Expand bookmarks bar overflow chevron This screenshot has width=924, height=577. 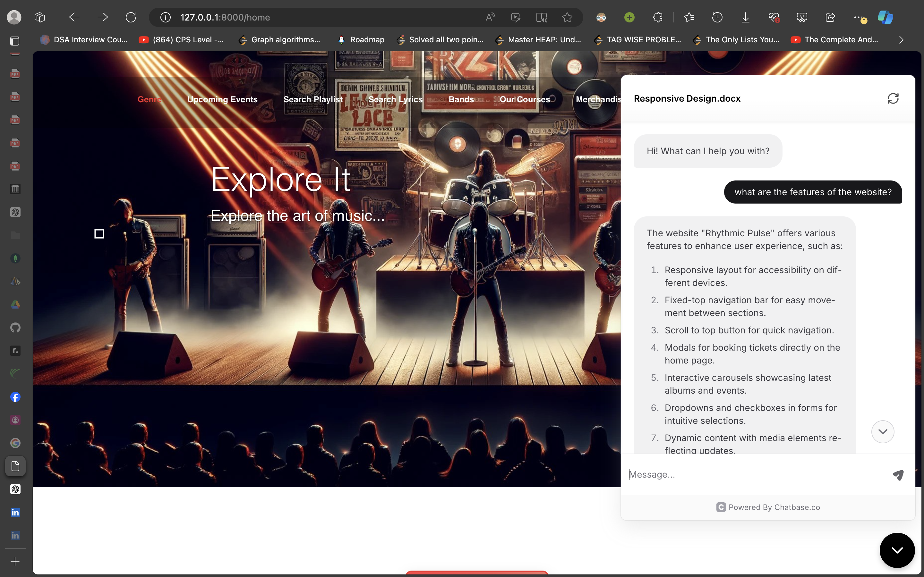[901, 40]
